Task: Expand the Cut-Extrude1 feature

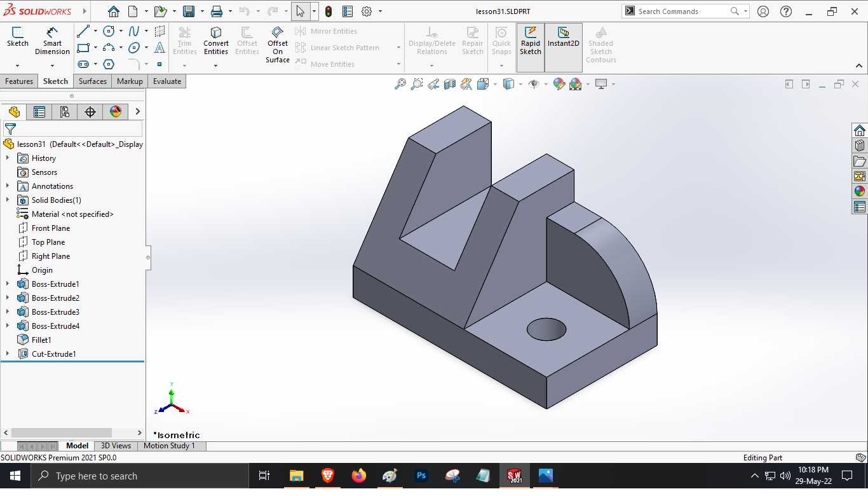Action: tap(8, 354)
